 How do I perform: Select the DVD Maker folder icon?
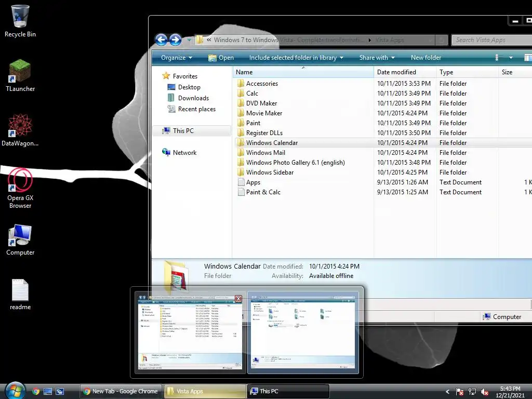pyautogui.click(x=241, y=103)
